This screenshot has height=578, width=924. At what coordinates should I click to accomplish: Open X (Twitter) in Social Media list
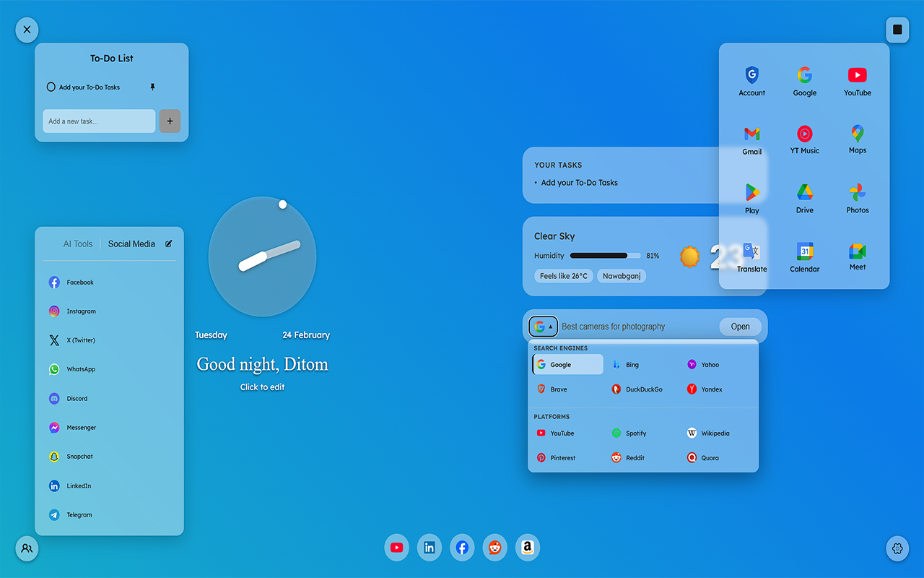[x=109, y=340]
